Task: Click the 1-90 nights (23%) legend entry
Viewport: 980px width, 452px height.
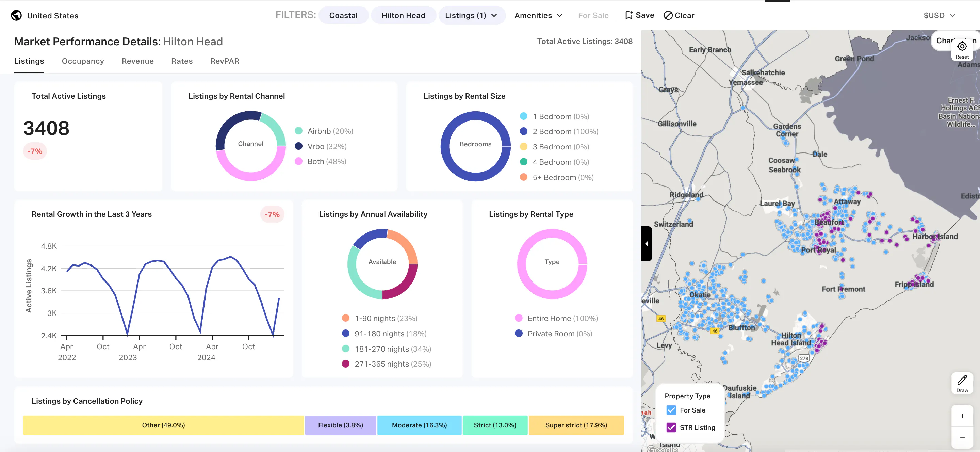Action: (x=380, y=318)
